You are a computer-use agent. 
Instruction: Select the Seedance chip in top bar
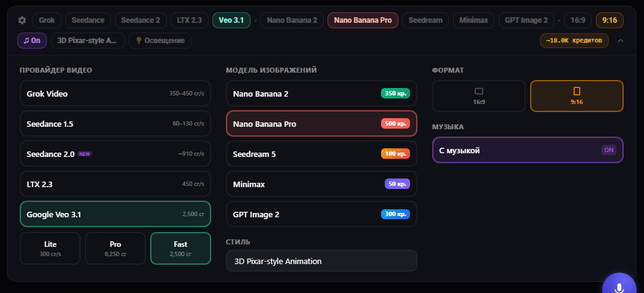click(88, 20)
